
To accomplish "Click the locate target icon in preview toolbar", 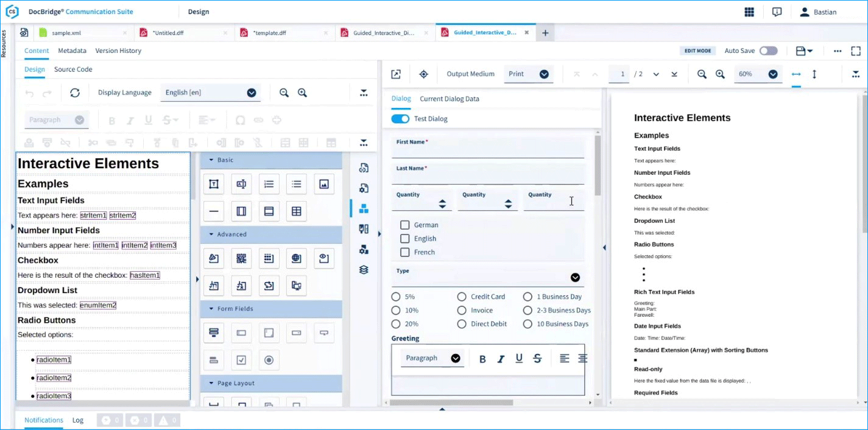I will point(424,74).
